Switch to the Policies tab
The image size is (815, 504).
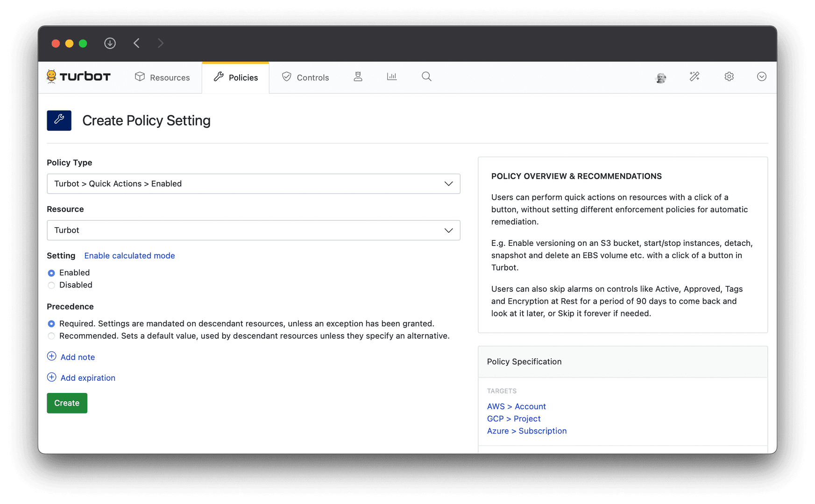click(x=236, y=77)
